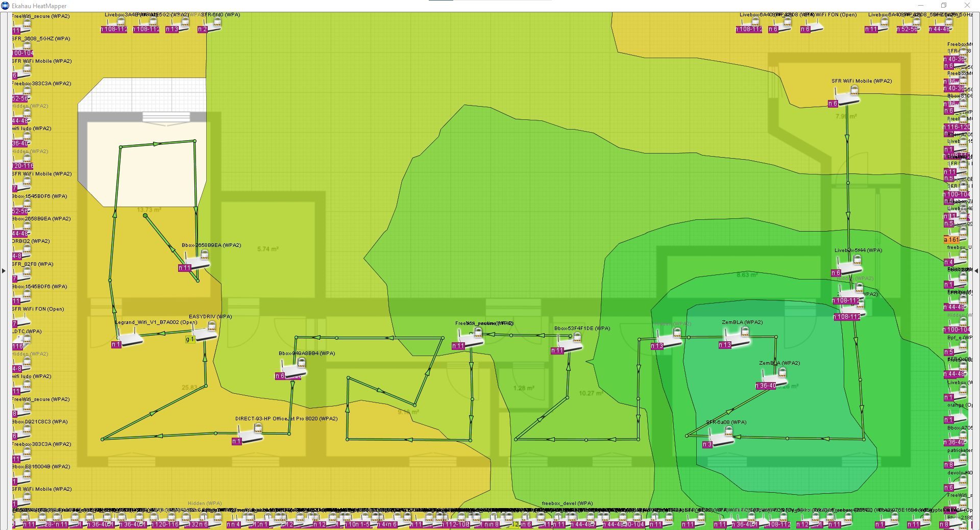This screenshot has height=530, width=980.
Task: Click Bbox-2658B9EA access point on the floor plan
Action: point(198,260)
